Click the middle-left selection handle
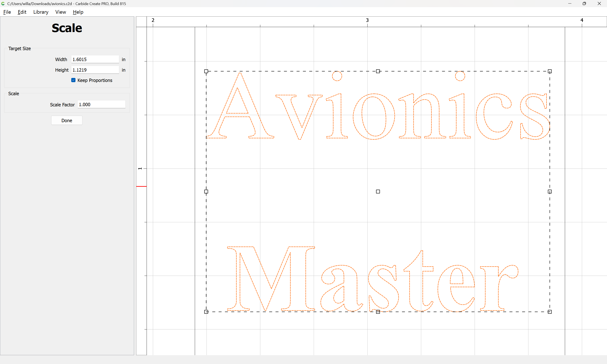Viewport: 607px width, 364px height. pos(206,191)
